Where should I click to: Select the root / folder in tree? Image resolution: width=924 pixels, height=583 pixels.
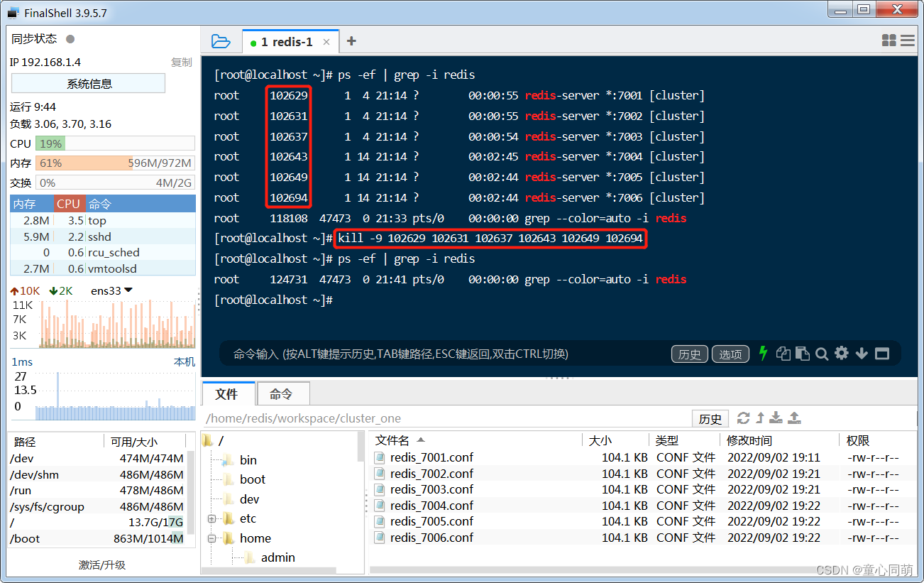tap(221, 440)
